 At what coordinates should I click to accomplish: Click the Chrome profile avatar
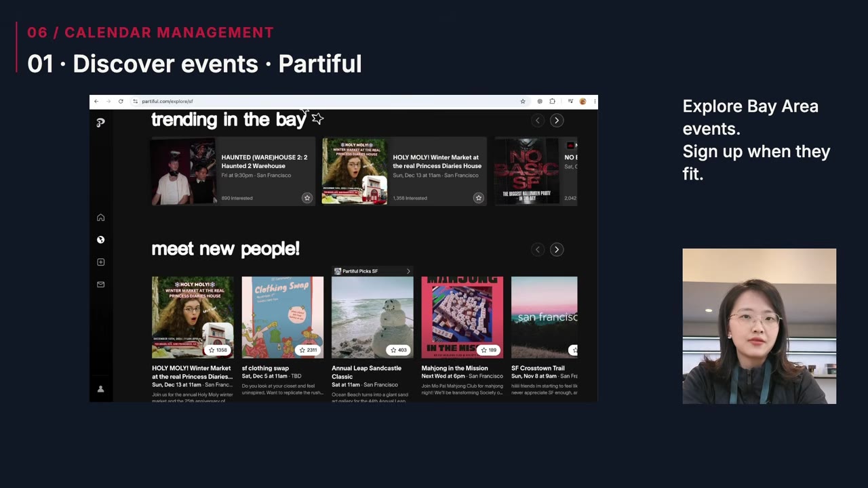tap(583, 102)
